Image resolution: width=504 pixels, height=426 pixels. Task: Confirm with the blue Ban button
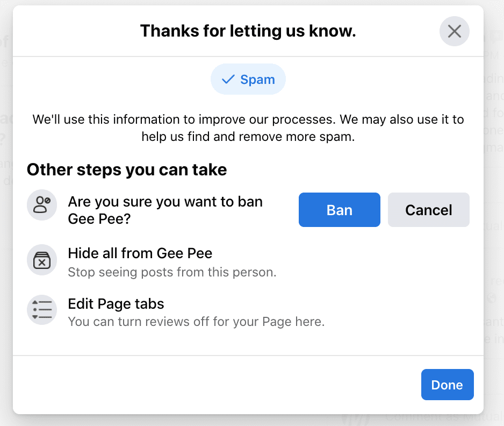[x=340, y=210]
